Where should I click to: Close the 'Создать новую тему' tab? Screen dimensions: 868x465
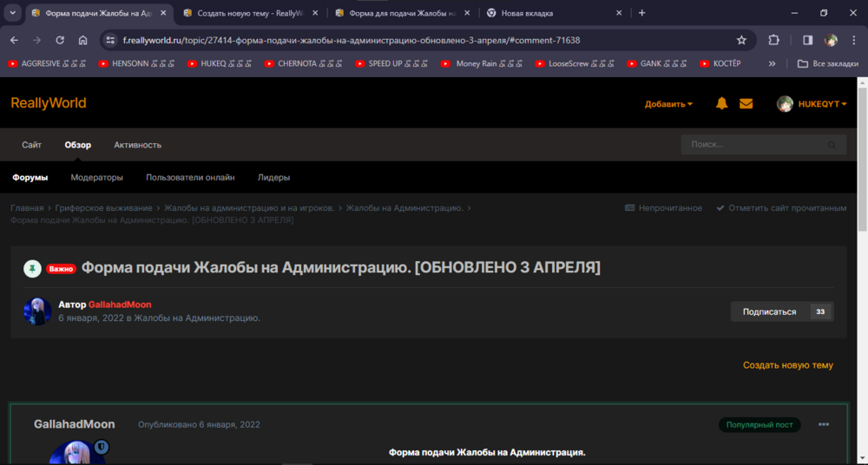point(316,13)
